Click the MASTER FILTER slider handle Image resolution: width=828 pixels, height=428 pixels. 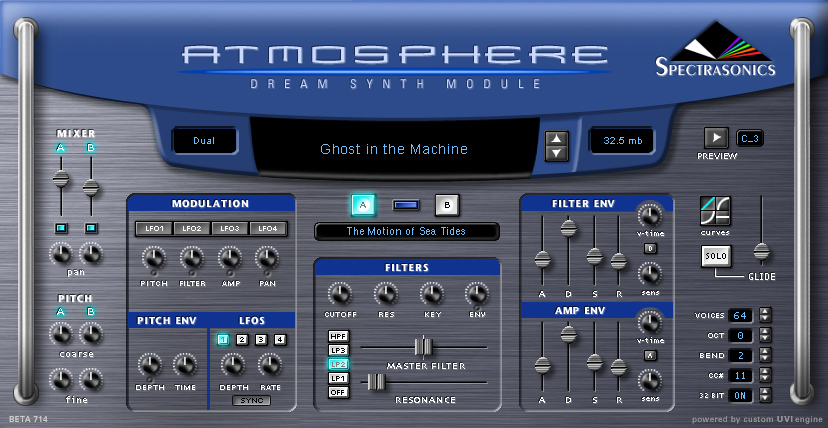point(424,347)
